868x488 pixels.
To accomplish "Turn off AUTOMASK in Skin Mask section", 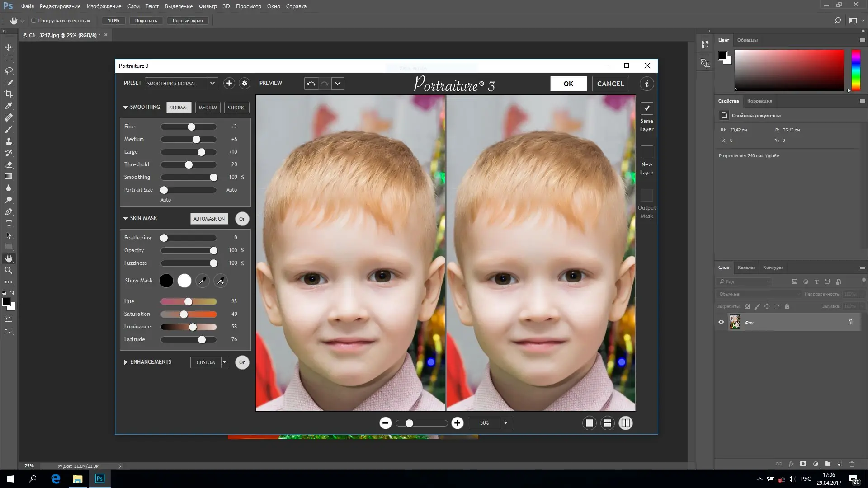I will point(209,219).
